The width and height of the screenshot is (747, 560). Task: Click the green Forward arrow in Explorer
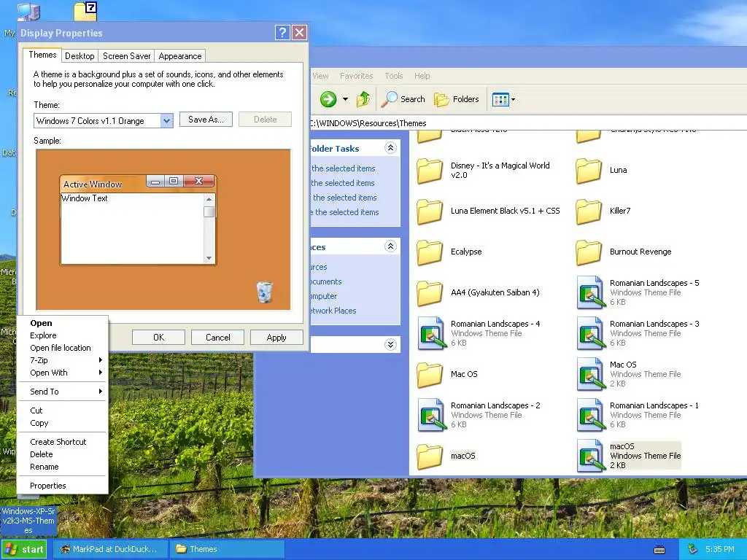click(328, 99)
